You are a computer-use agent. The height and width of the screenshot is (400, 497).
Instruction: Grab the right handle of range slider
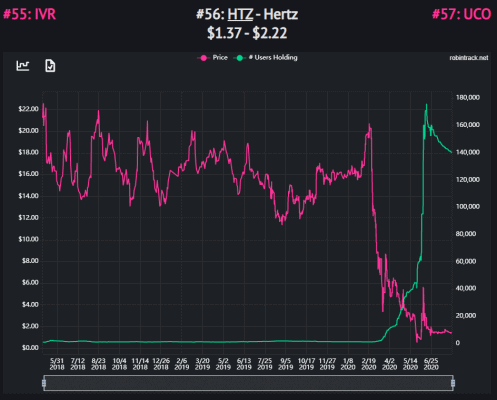(x=453, y=383)
